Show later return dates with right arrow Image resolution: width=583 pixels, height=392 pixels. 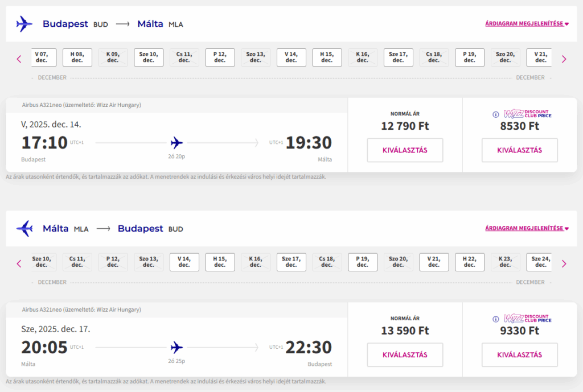pyautogui.click(x=564, y=264)
